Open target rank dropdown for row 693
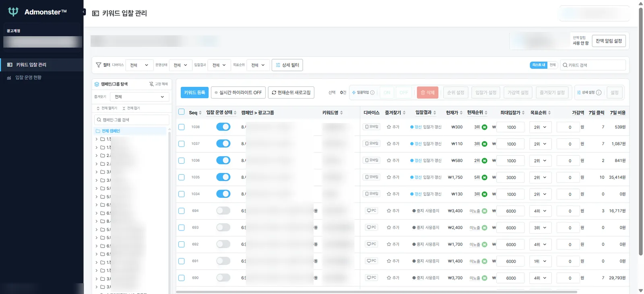This screenshot has height=294, width=644. pyautogui.click(x=540, y=228)
